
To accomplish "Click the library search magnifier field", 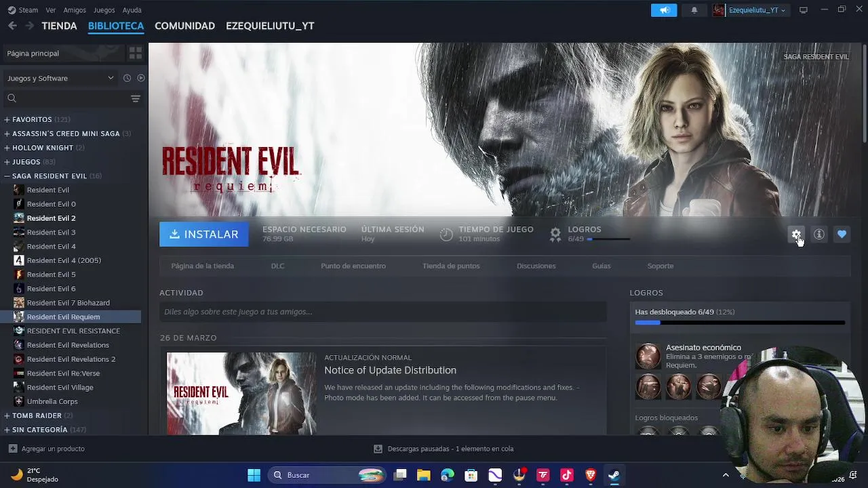I will point(68,98).
